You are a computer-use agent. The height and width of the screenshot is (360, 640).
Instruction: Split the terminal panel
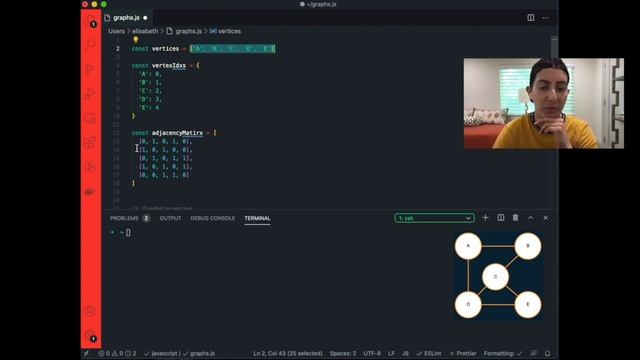501,218
